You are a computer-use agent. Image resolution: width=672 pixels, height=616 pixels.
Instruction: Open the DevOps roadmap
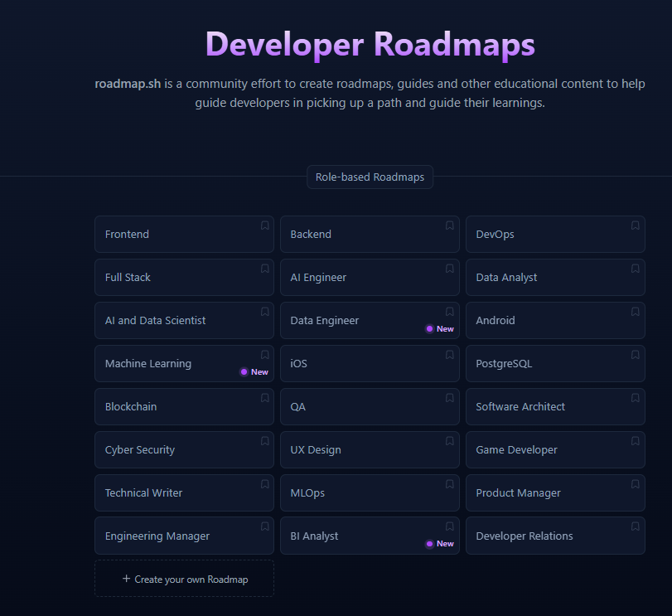click(555, 234)
